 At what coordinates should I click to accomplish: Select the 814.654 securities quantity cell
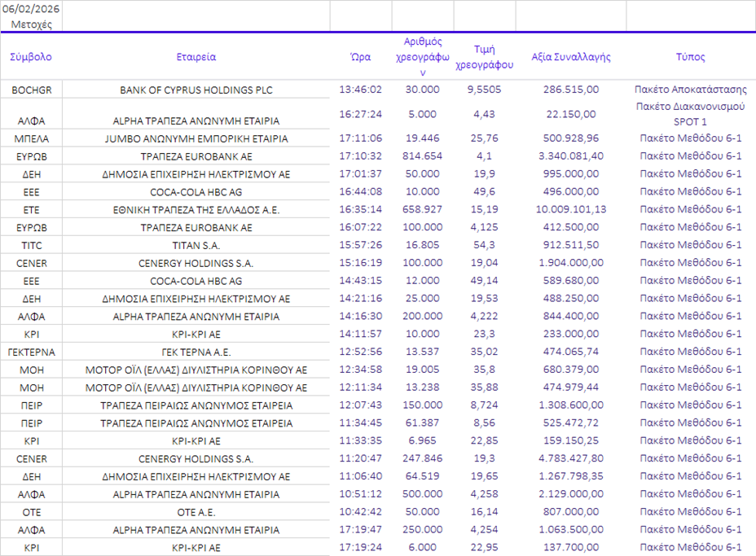coord(422,155)
